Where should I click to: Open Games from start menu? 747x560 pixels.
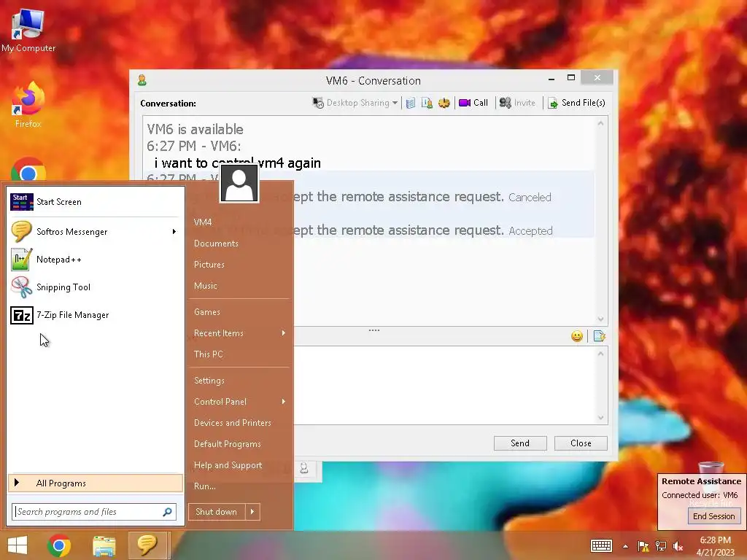point(206,312)
